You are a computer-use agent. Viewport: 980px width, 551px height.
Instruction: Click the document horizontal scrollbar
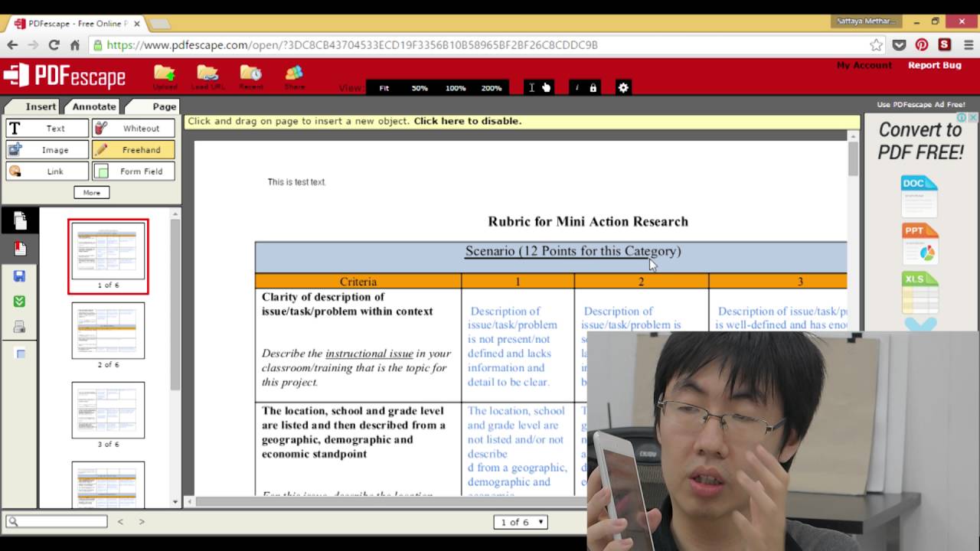point(390,502)
